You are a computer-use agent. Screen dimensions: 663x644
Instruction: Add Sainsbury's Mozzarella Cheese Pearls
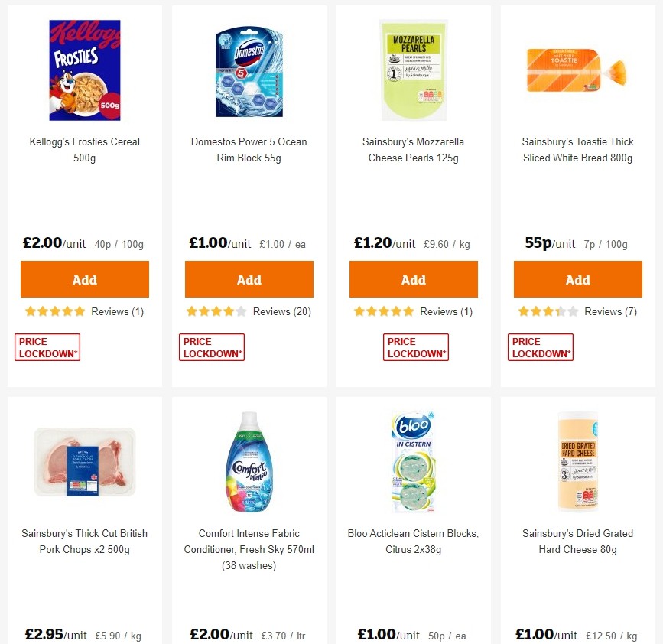(413, 278)
